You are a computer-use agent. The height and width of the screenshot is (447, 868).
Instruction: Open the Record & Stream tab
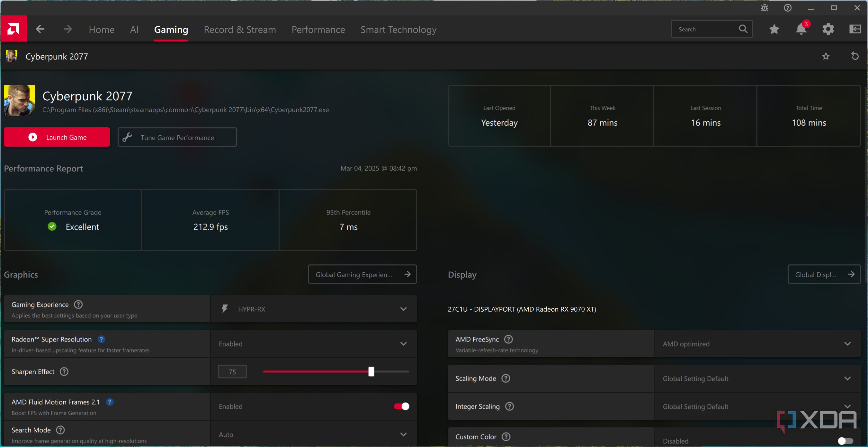[240, 30]
